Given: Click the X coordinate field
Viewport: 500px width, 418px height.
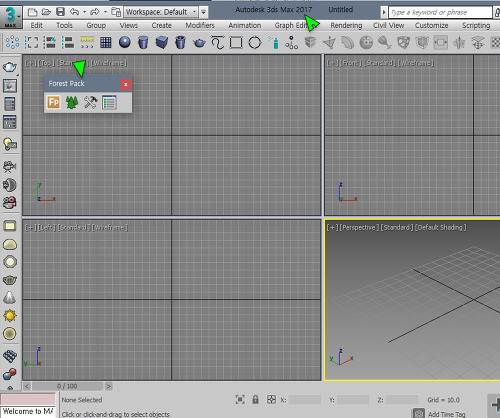Looking at the screenshot, I should coord(305,400).
